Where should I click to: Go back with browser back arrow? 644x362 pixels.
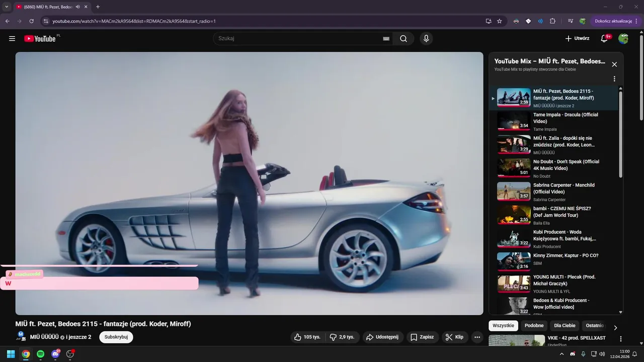(x=7, y=21)
